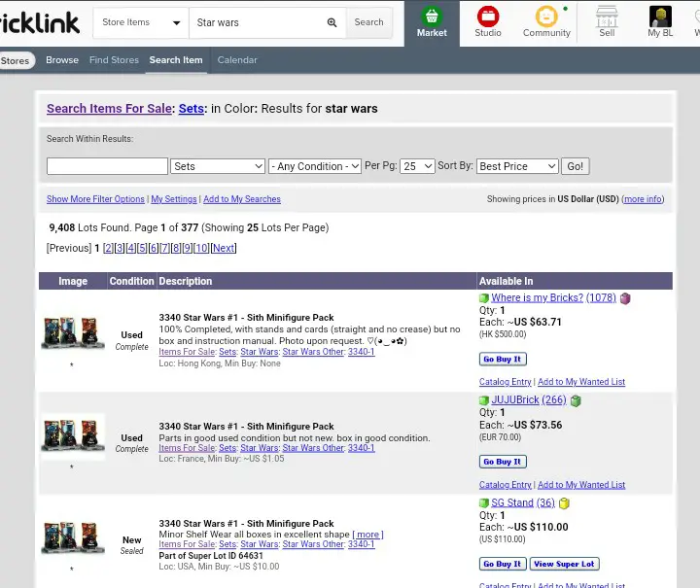This screenshot has width=700, height=588.
Task: Click the Go! button
Action: click(x=575, y=166)
